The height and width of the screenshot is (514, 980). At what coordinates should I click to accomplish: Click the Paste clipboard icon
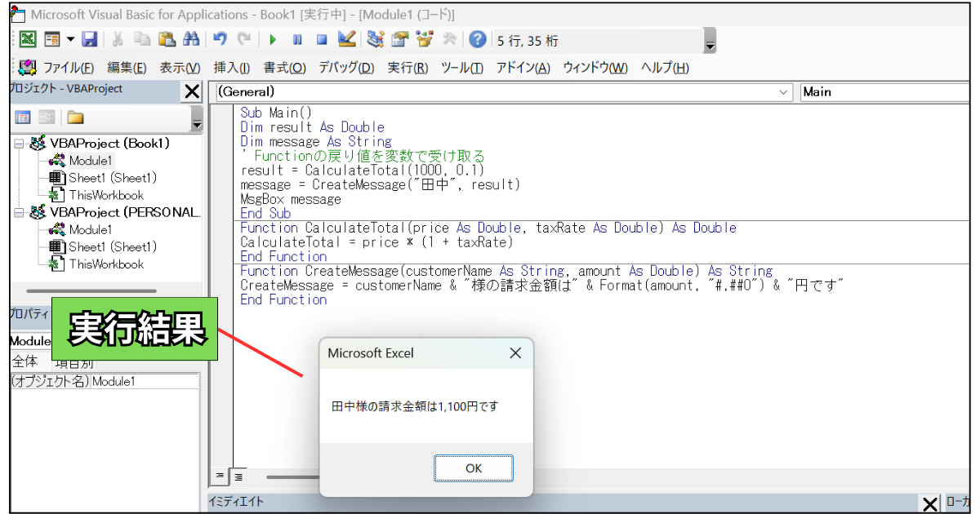(x=167, y=40)
